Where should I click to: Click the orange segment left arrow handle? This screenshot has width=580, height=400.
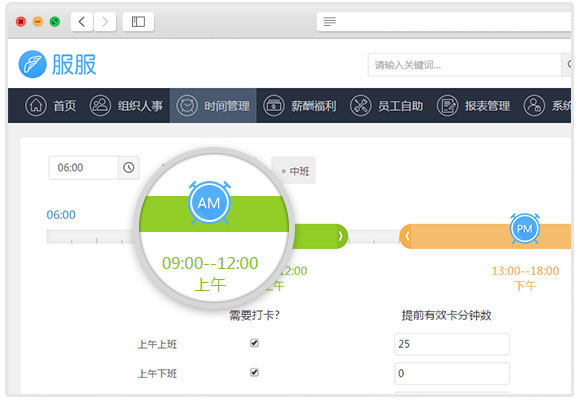(x=407, y=236)
